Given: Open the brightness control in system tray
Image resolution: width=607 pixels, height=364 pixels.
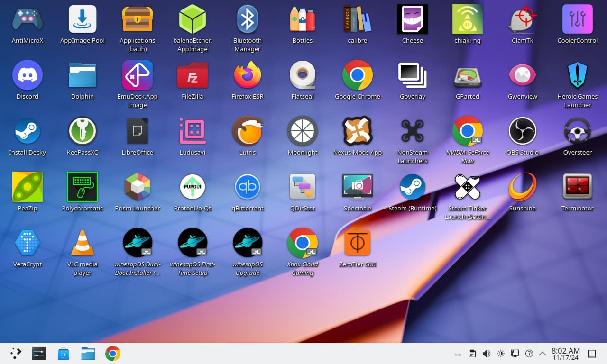Looking at the screenshot, I should tap(500, 354).
